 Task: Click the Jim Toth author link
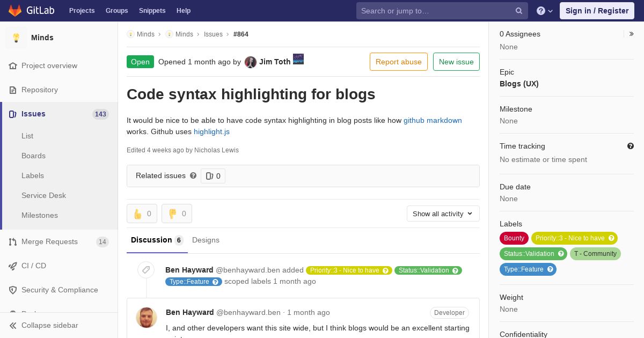[x=275, y=62]
